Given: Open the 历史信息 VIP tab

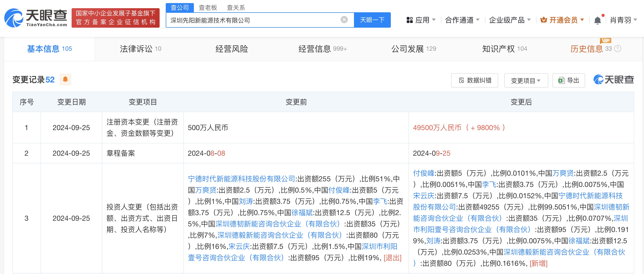Looking at the screenshot, I should [591, 49].
